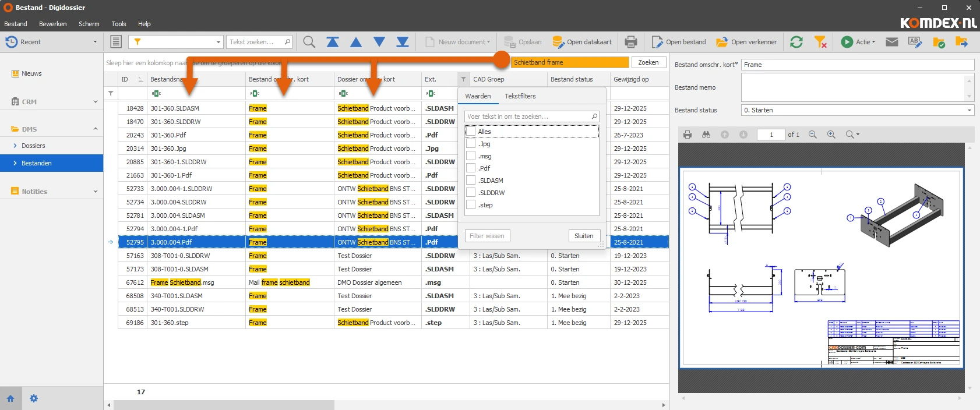Clear filters using funnel with red X
Viewport: 980px width, 410px height.
(x=820, y=42)
